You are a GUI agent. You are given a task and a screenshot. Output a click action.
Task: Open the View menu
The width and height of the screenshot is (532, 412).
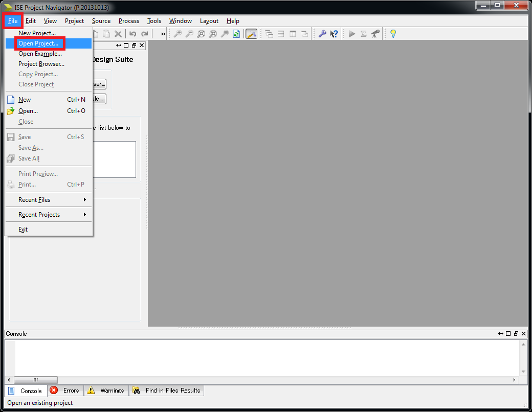pyautogui.click(x=50, y=21)
